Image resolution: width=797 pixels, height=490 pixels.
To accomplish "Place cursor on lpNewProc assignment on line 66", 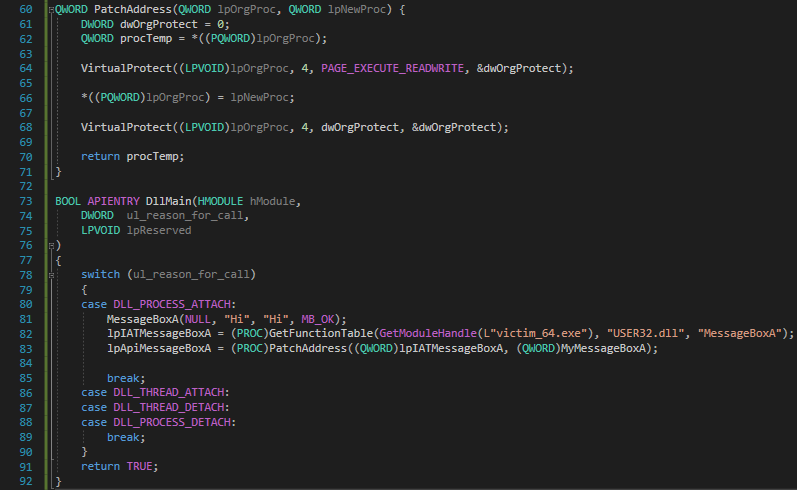I will point(262,98).
